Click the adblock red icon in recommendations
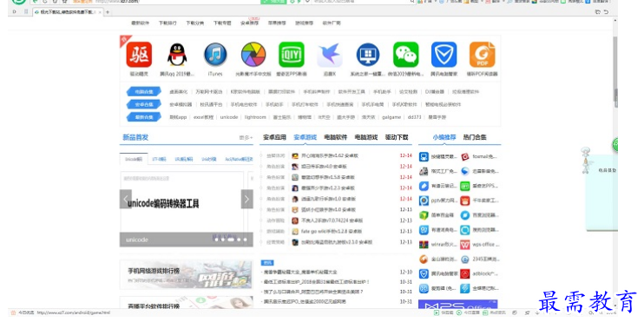This screenshot has width=644, height=329. click(465, 274)
